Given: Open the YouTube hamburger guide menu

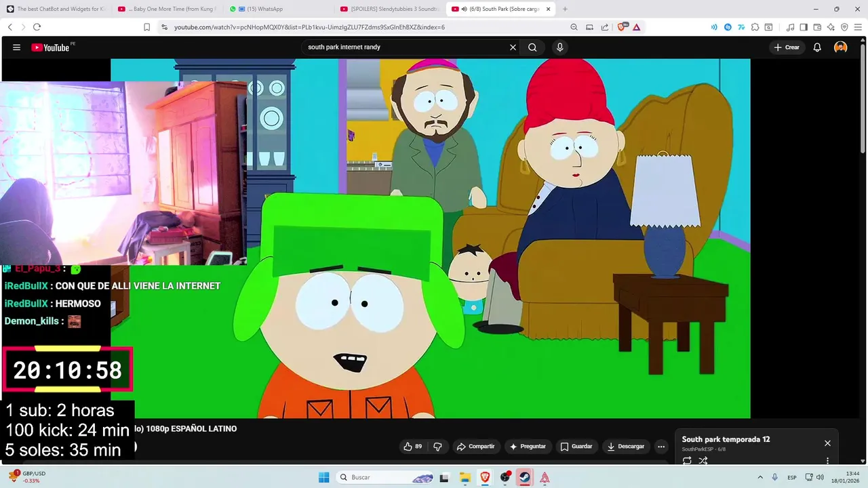Looking at the screenshot, I should click(16, 47).
